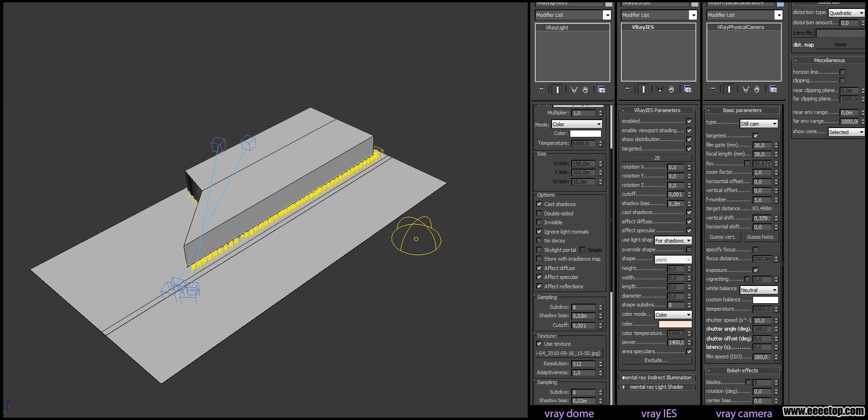Image resolution: width=868 pixels, height=420 pixels.
Task: Click make unique icon in VRayLight panel
Action: coord(574,89)
